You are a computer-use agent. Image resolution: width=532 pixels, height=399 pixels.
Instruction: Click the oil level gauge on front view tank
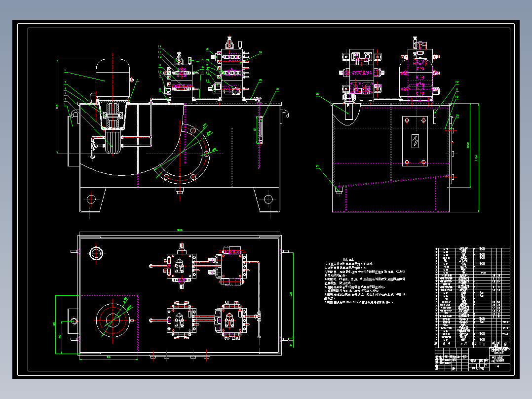tap(260, 130)
